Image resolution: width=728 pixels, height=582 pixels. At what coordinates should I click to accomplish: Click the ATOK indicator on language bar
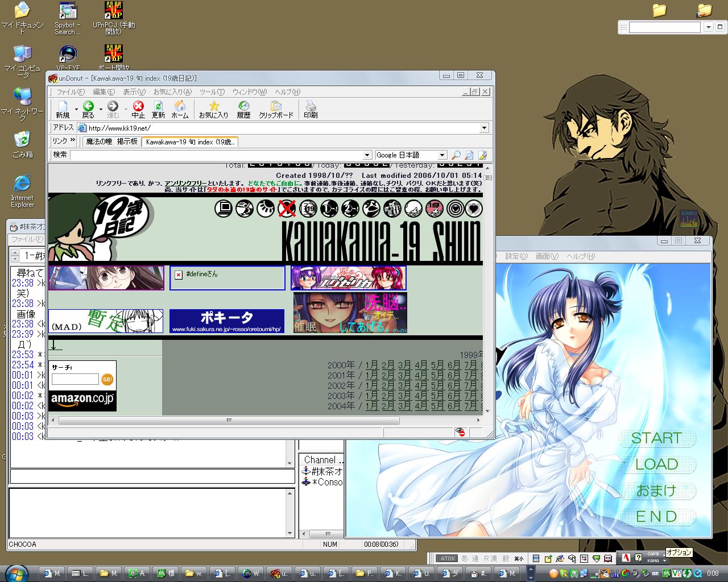(x=448, y=559)
